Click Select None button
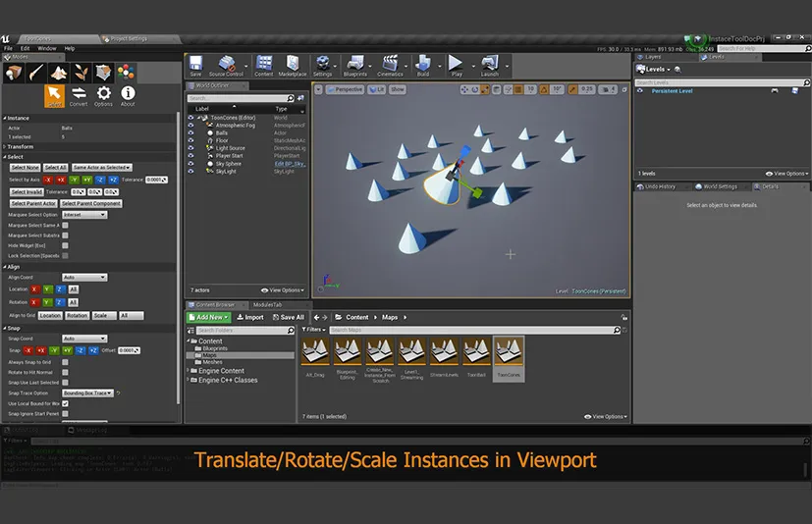Image resolution: width=812 pixels, height=524 pixels. point(25,167)
